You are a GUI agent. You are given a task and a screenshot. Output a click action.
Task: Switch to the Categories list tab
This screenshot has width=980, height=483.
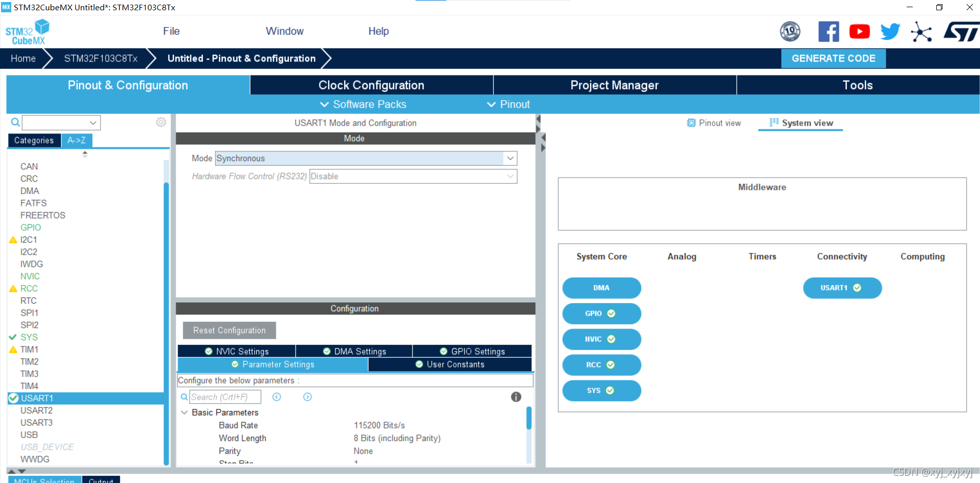coord(34,141)
